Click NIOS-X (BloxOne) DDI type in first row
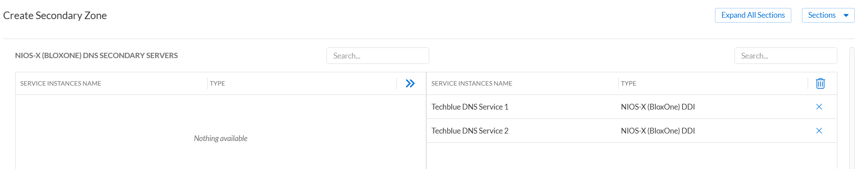Image resolution: width=868 pixels, height=169 pixels. 658,107
